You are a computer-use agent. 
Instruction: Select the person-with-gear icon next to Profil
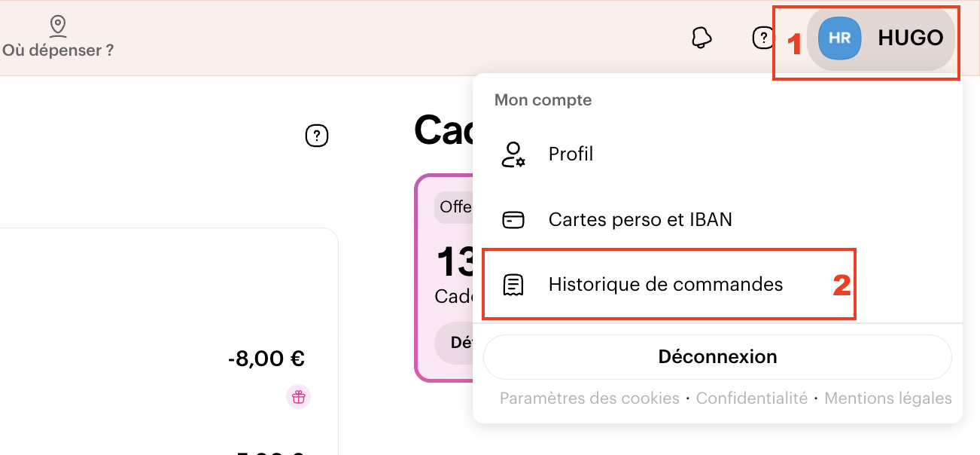pos(513,153)
